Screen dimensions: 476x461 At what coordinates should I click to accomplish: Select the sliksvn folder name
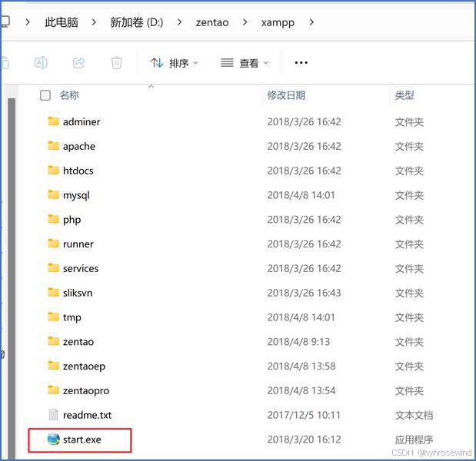(78, 293)
